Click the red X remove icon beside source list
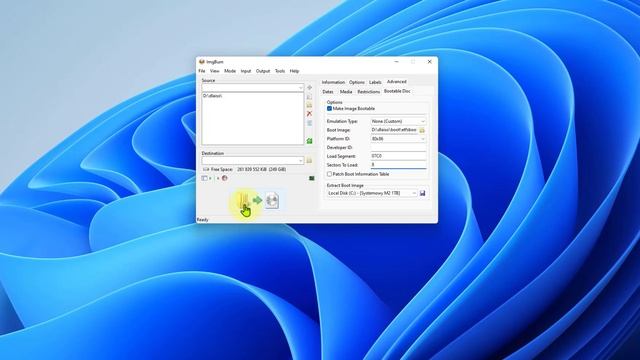 tap(309, 114)
